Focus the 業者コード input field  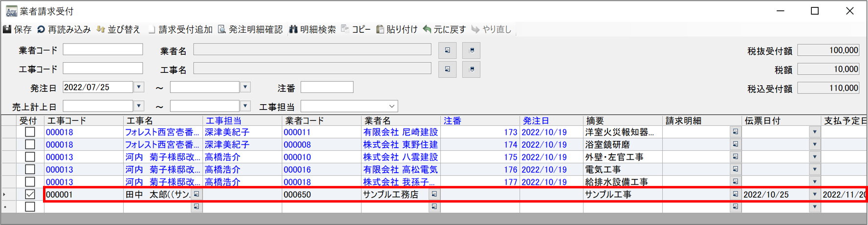(x=103, y=49)
